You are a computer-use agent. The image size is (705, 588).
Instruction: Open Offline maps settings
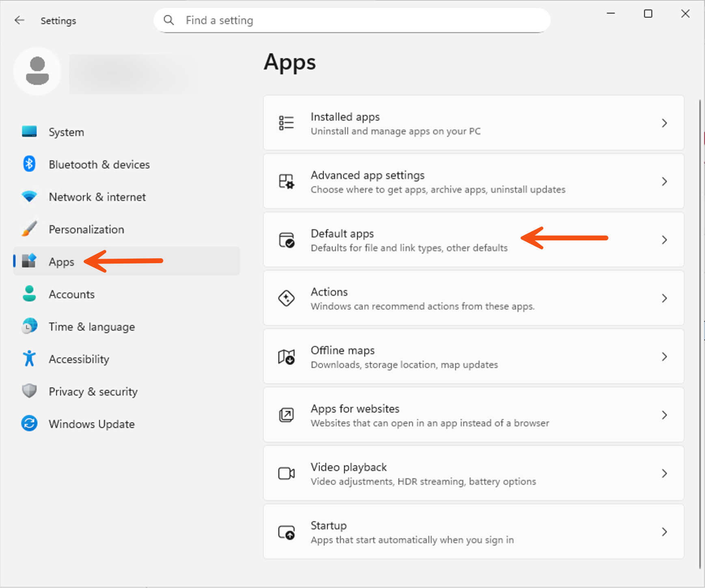[474, 357]
